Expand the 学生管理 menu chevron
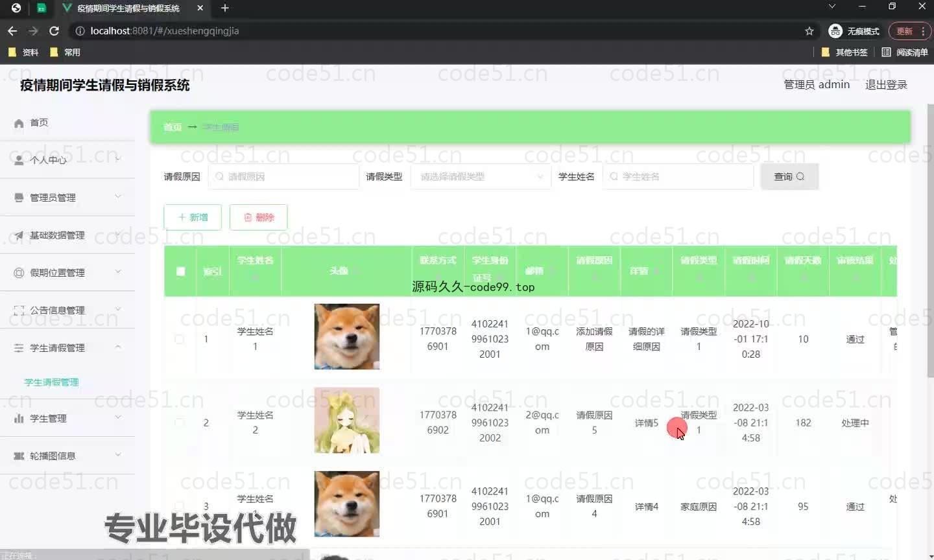This screenshot has width=934, height=560. pos(118,417)
